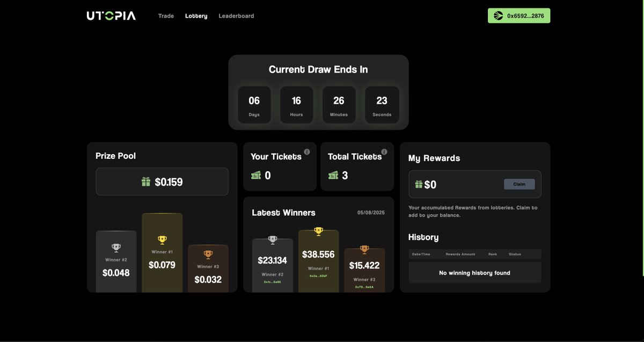Click the No winning history found message
Viewport: 644px width, 342px height.
475,273
